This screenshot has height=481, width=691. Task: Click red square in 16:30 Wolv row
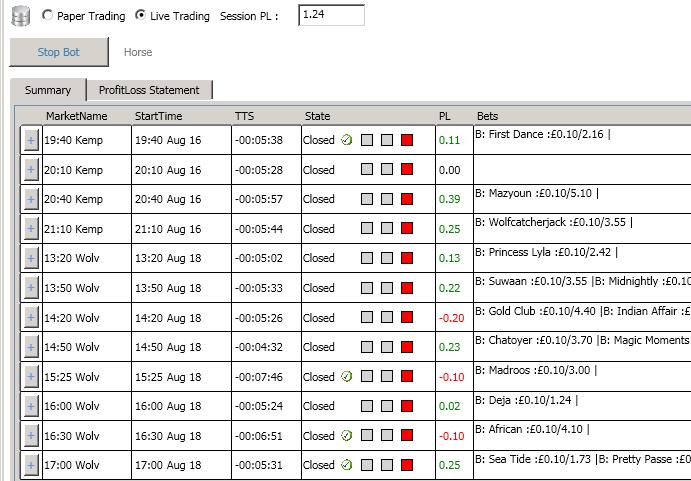pos(407,436)
